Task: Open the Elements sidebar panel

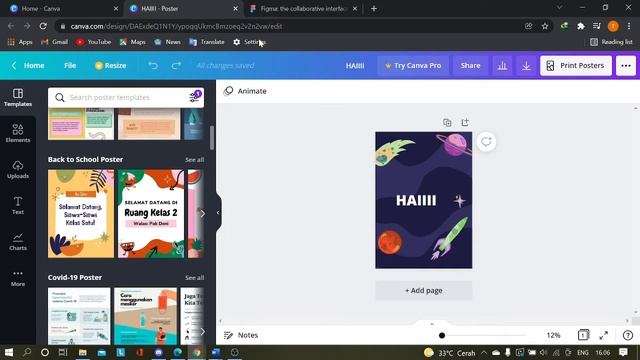Action: coord(18,133)
